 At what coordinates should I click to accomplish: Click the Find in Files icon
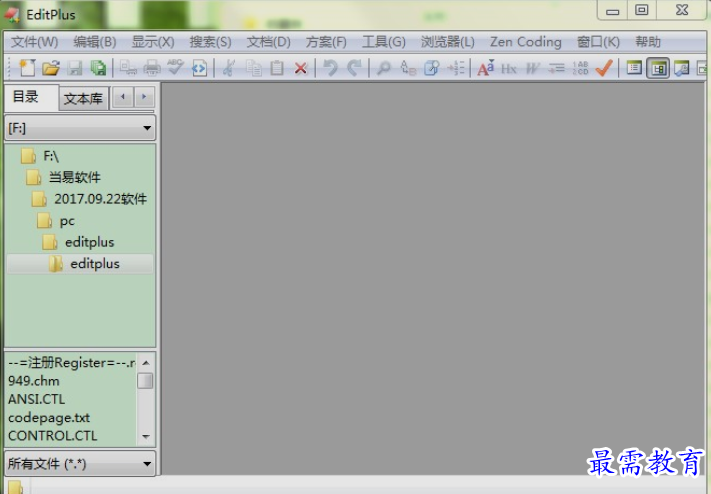[432, 68]
